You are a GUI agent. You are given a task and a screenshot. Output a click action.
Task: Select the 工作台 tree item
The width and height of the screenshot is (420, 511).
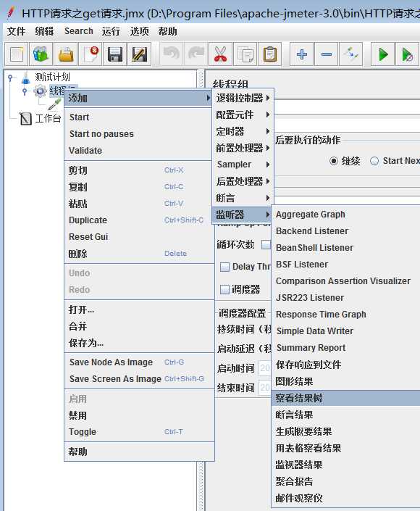pos(48,118)
